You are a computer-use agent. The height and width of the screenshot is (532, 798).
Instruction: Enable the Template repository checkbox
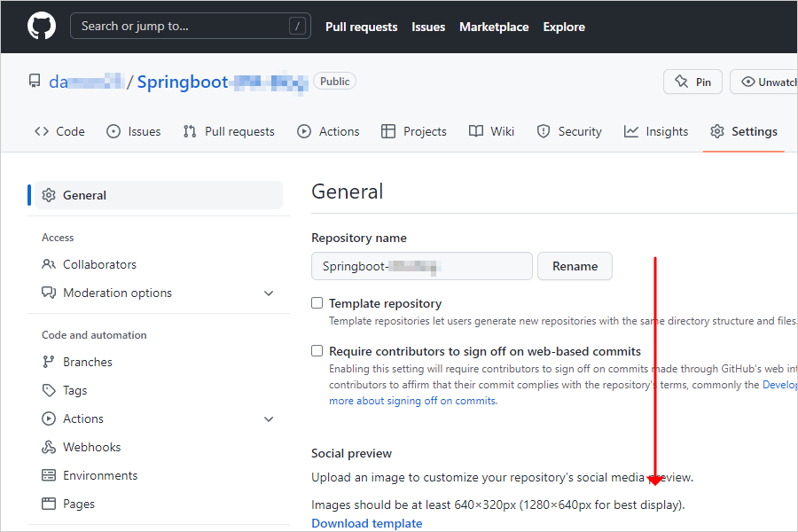[x=317, y=302]
